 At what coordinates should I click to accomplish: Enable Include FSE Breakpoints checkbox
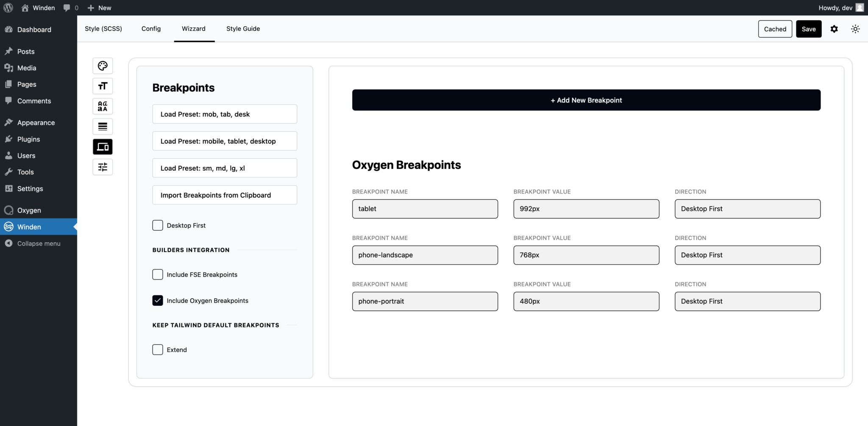[158, 274]
